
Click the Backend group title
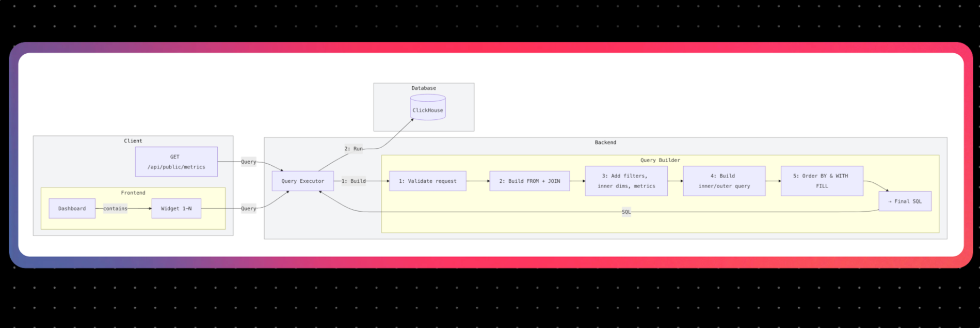tap(605, 143)
